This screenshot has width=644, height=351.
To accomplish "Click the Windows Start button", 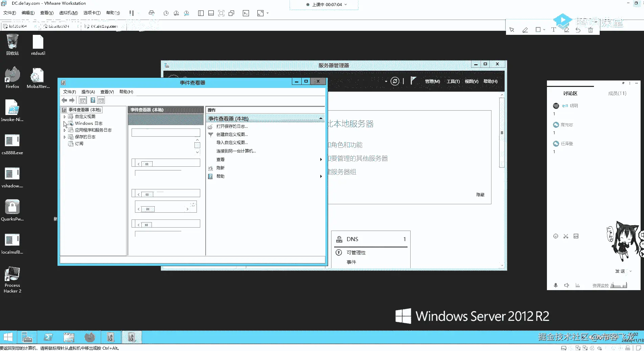I will 8,337.
